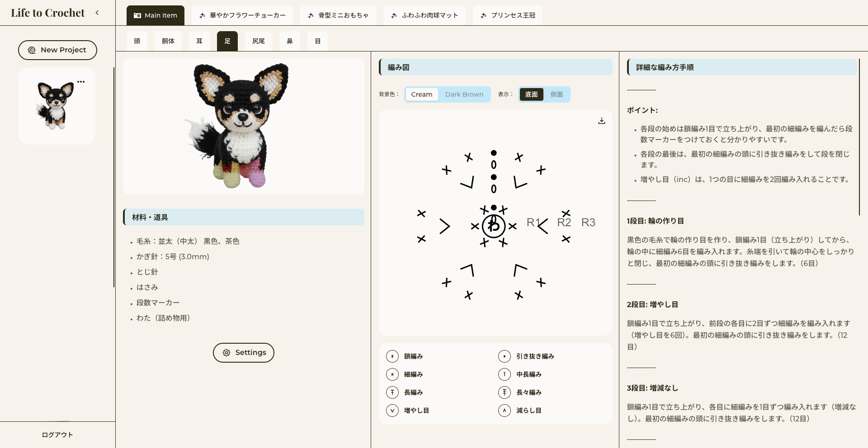The width and height of the screenshot is (868, 448).
Task: Switch chart view to 側面
Action: pos(557,94)
